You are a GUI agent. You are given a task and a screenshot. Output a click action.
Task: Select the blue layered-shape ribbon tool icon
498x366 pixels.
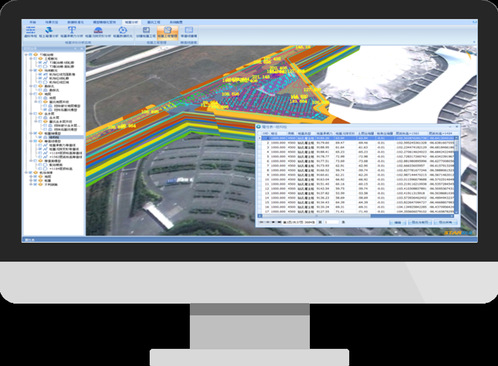pos(49,30)
